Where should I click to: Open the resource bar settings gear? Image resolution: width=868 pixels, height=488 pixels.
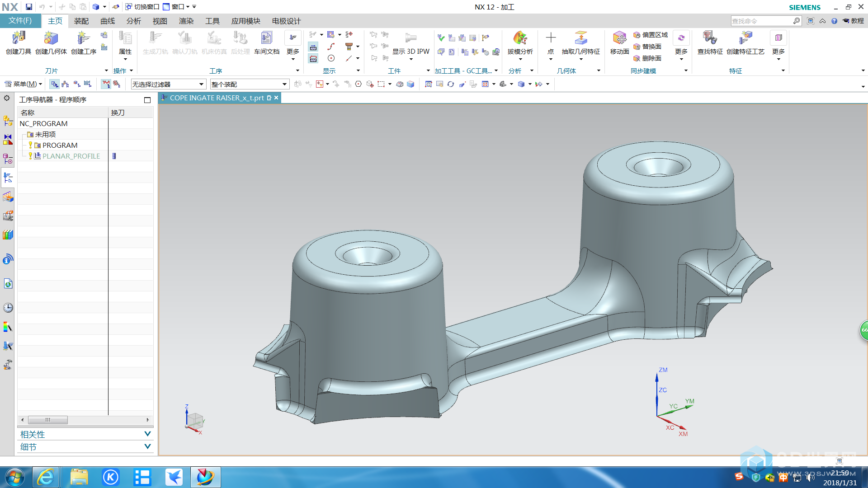pyautogui.click(x=7, y=98)
